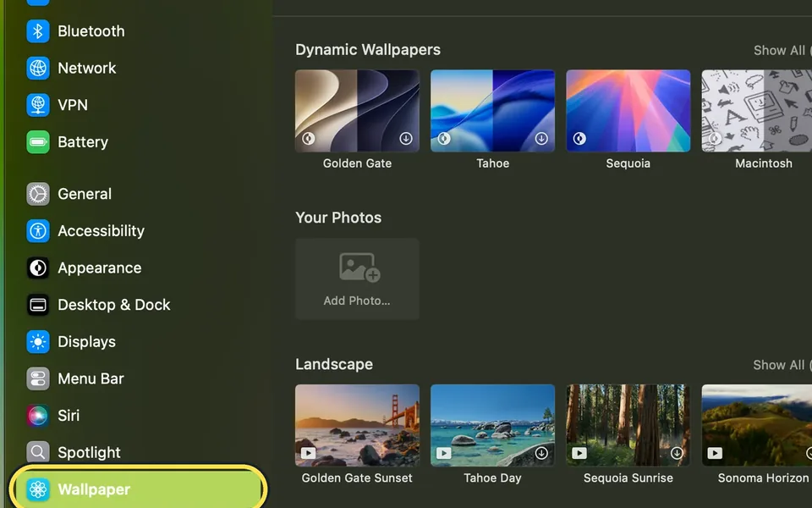
Task: Select the Displays sun icon
Action: pos(38,341)
